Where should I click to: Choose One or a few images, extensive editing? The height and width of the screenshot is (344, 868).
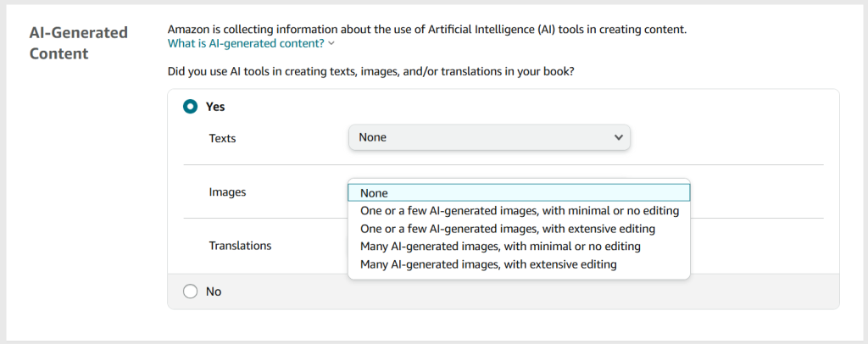click(x=520, y=229)
